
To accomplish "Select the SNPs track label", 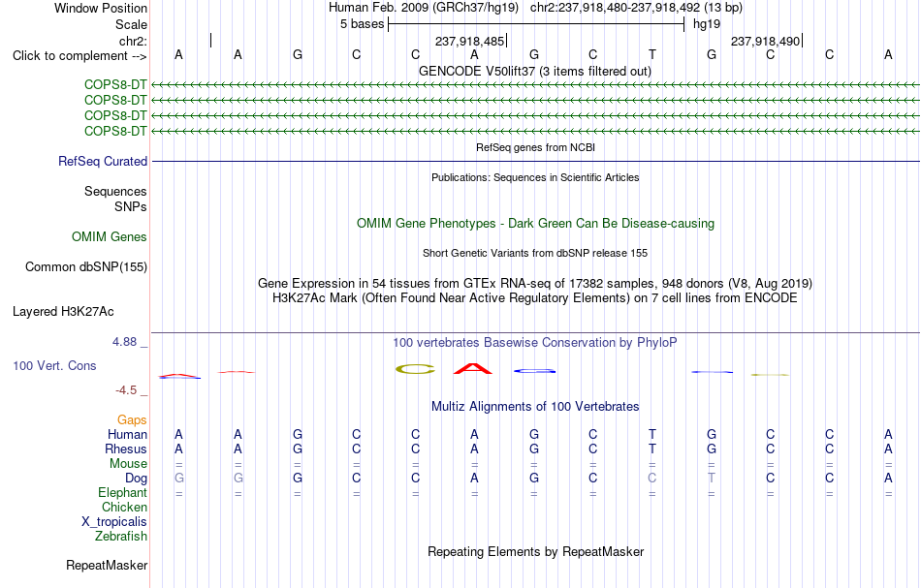I will point(131,206).
